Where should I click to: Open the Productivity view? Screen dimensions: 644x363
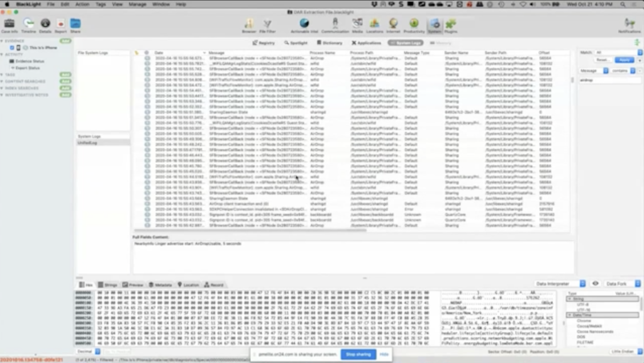pos(414,25)
